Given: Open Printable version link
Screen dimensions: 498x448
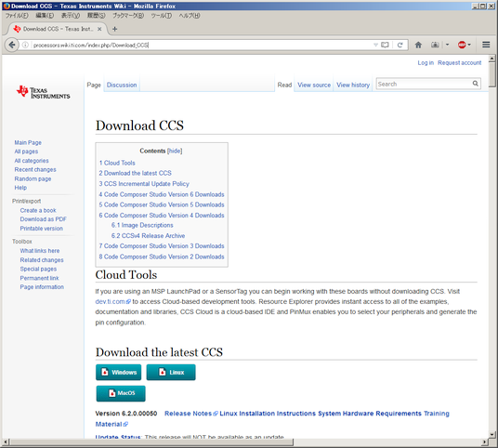Looking at the screenshot, I should pyautogui.click(x=41, y=228).
